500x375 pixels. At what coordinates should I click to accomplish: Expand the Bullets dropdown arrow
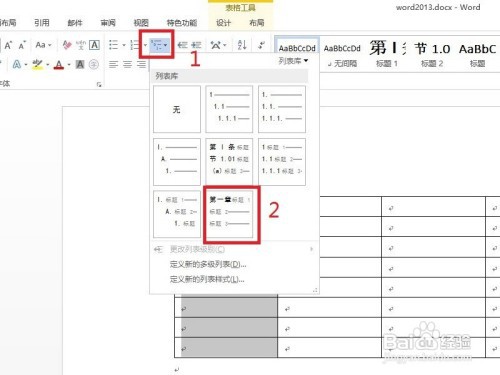coord(124,45)
